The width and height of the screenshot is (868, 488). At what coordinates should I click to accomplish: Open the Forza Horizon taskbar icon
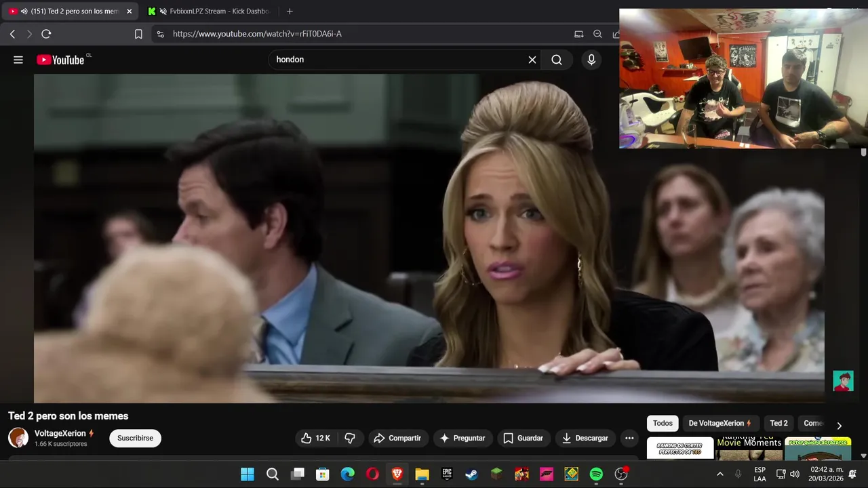coord(547,474)
